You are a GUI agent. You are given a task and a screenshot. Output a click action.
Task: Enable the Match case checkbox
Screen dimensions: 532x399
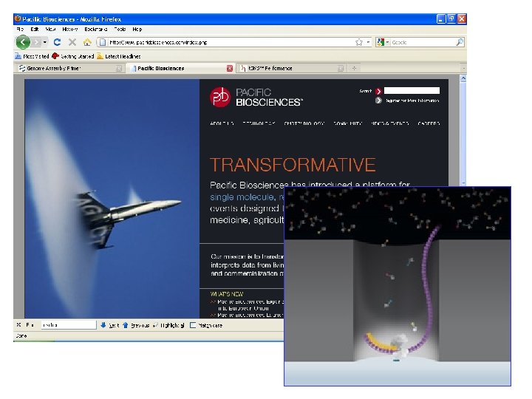point(193,325)
